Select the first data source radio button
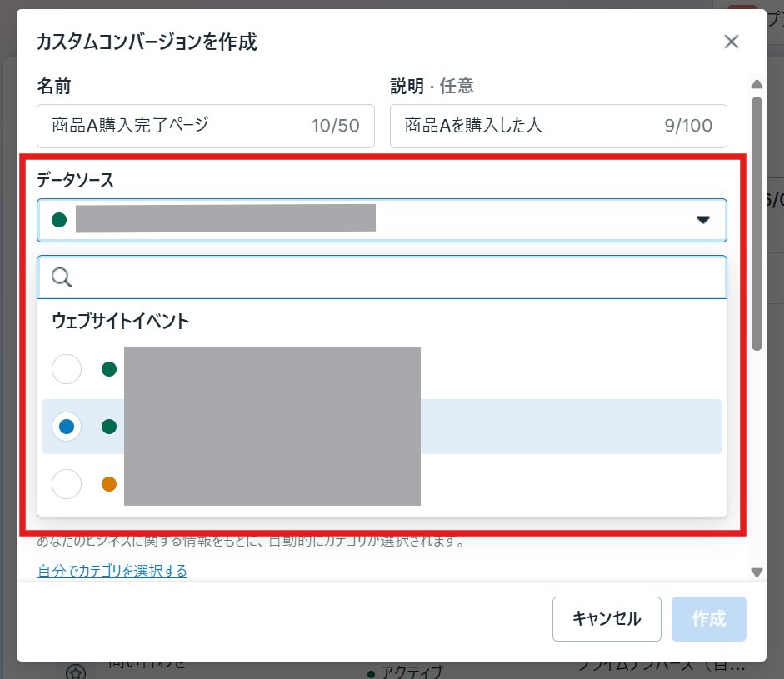Screen dimensions: 784x679 (67, 369)
